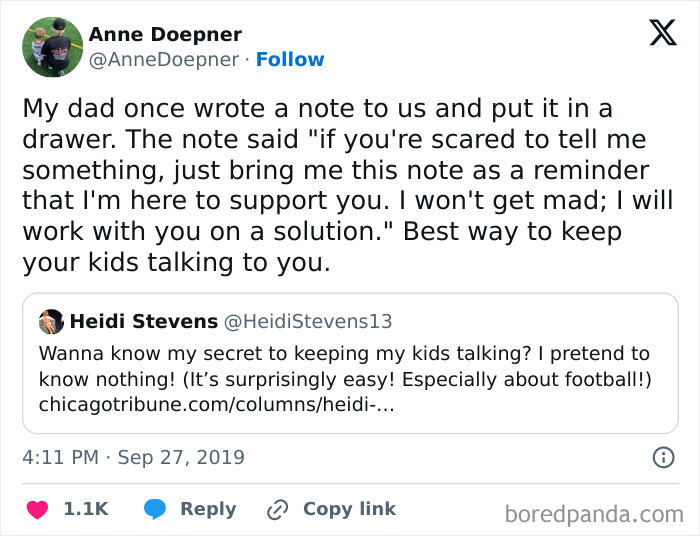
Task: Click the chain link copy icon
Action: (277, 509)
